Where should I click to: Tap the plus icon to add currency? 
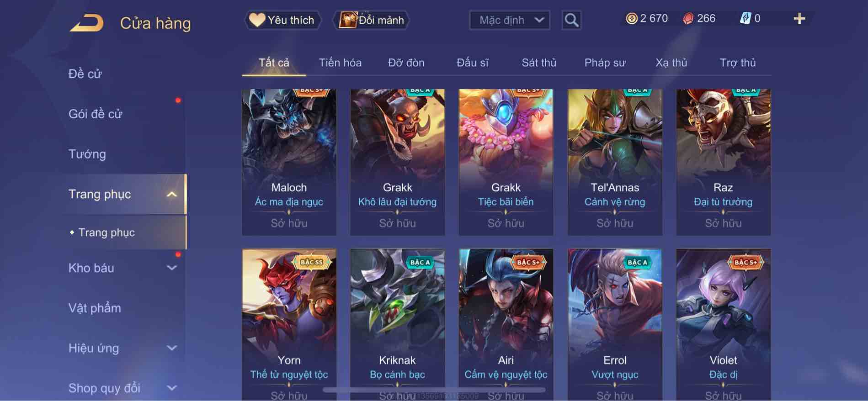pyautogui.click(x=799, y=19)
